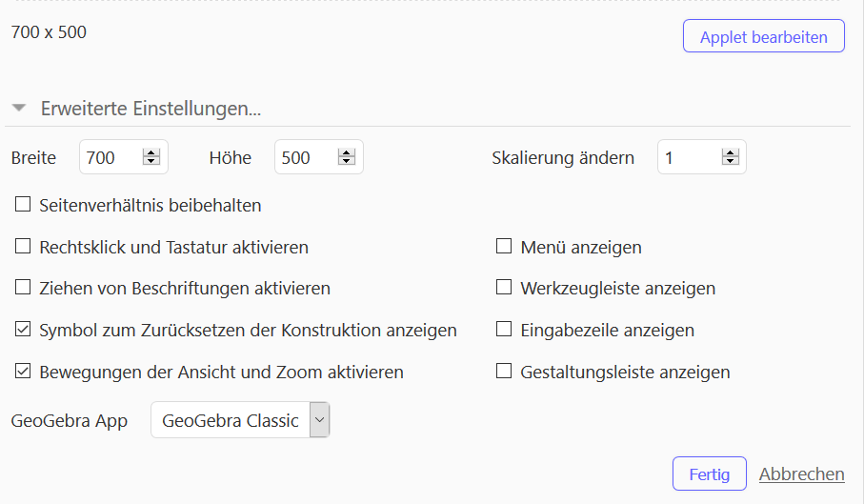
Task: Increase Breite value with up arrow
Action: (151, 152)
